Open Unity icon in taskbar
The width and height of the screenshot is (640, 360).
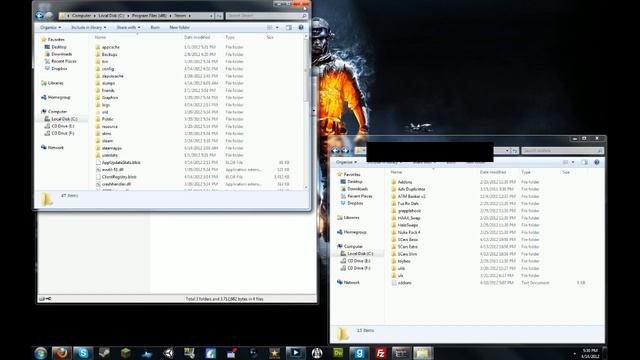click(x=168, y=353)
